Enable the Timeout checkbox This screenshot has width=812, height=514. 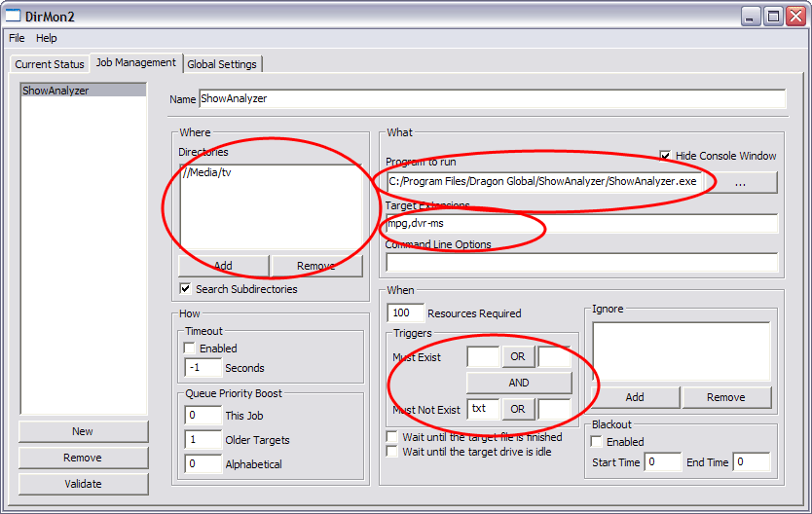[x=190, y=348]
